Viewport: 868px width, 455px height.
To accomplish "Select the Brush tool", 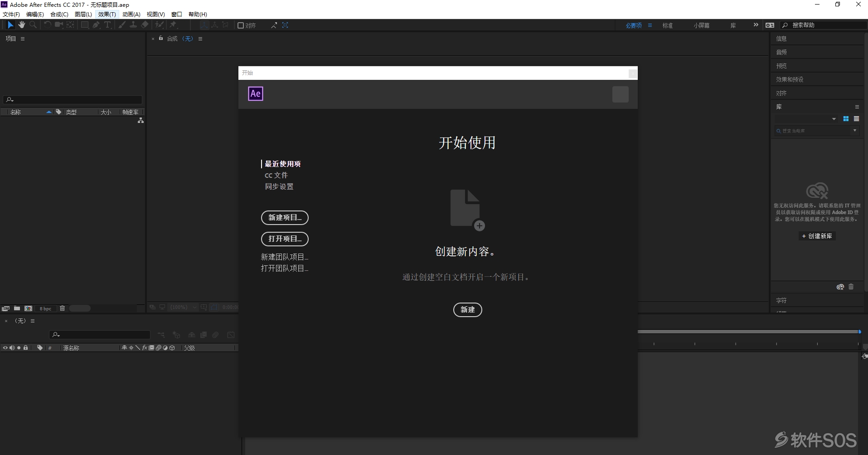I will 122,25.
